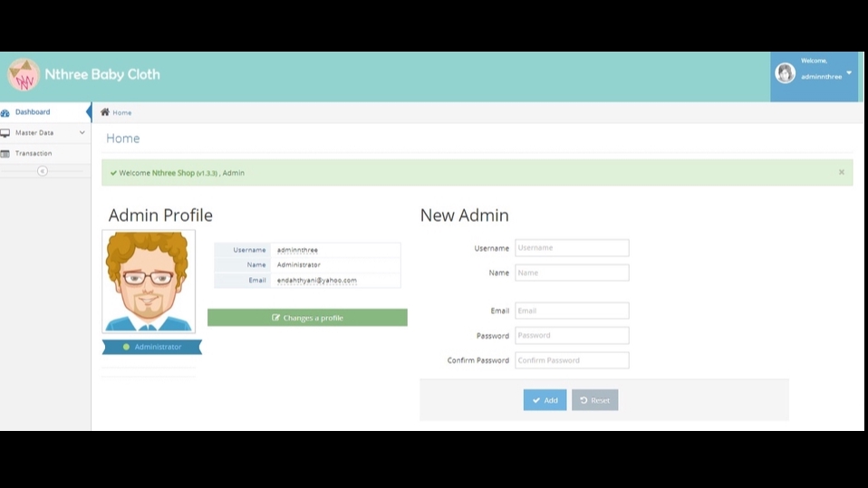Dismiss the welcome alert banner
The image size is (868, 488).
coord(842,172)
